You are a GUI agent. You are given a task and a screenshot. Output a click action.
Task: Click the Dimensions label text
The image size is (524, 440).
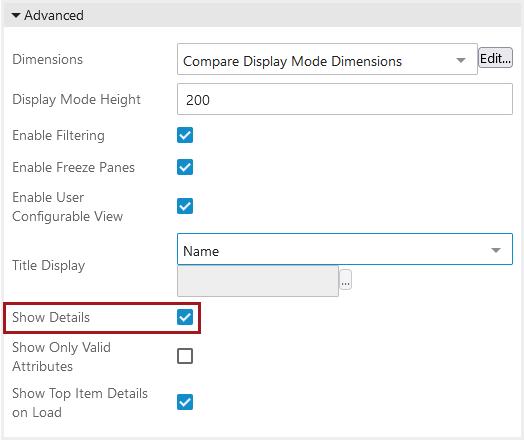click(x=47, y=59)
